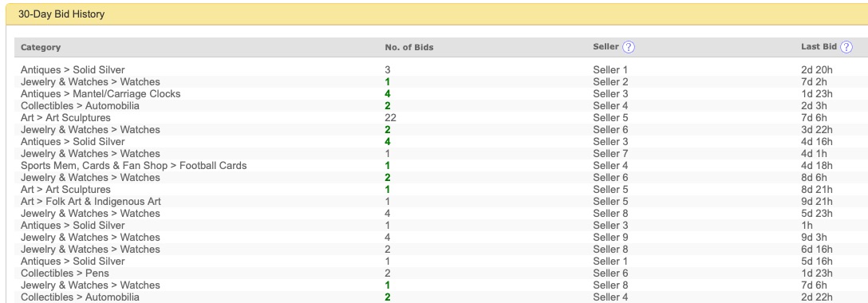
Task: Click Seller 3 in the row with last bid 1h
Action: [x=610, y=226]
